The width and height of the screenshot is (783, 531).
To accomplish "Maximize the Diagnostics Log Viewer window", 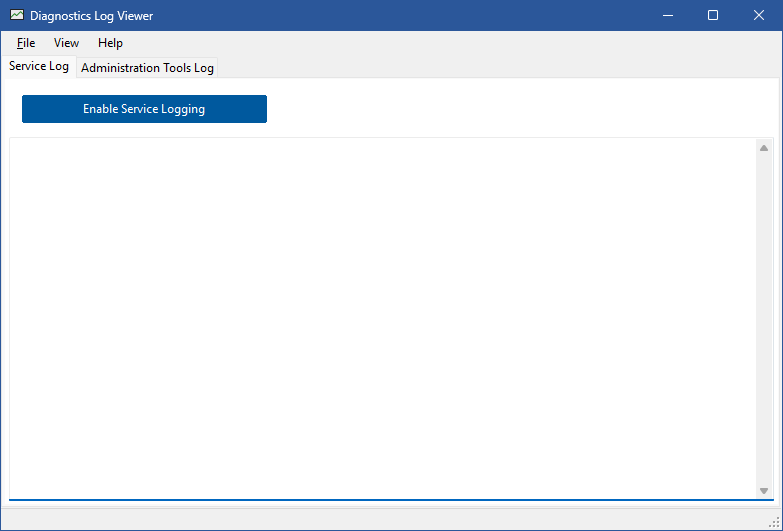I will (x=713, y=16).
